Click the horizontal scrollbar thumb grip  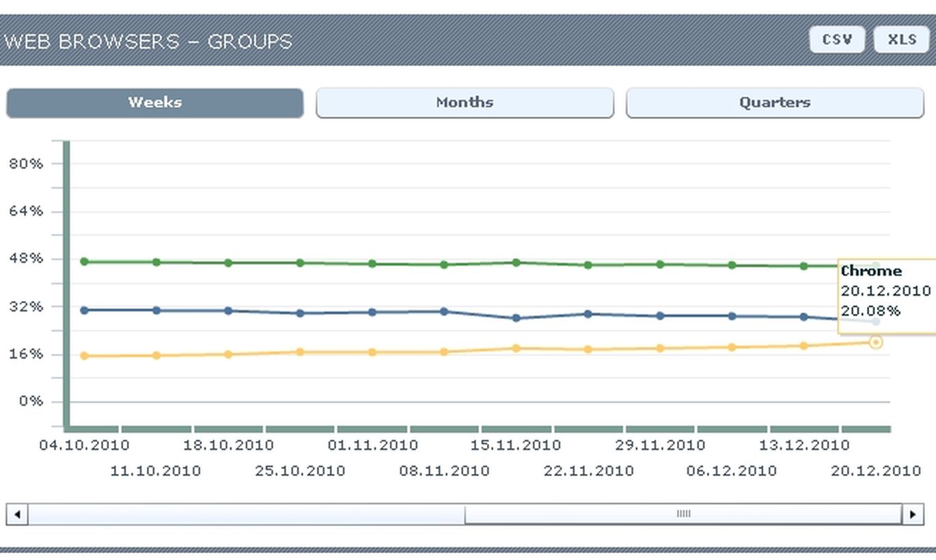[683, 514]
